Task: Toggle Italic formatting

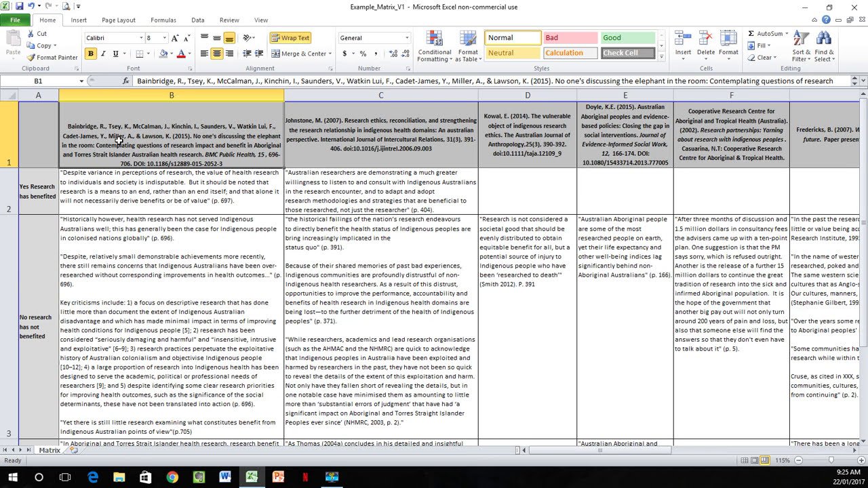Action: tap(103, 54)
